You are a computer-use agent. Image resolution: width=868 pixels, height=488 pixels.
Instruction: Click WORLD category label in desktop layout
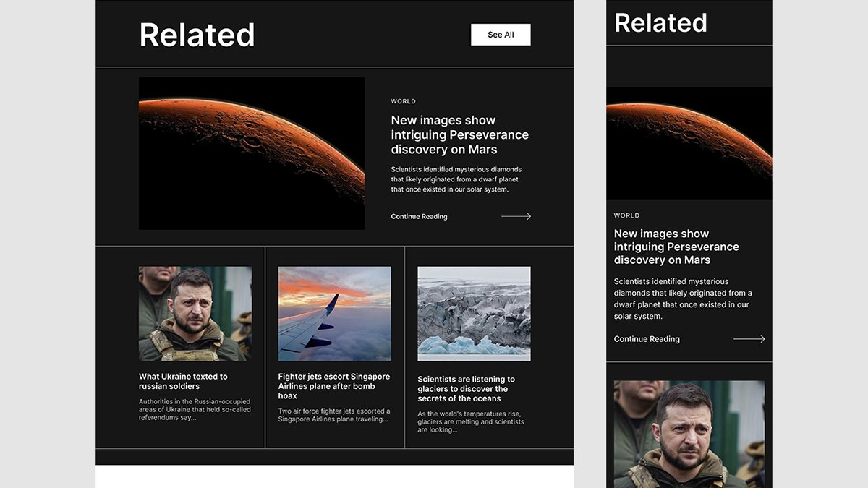pyautogui.click(x=404, y=101)
